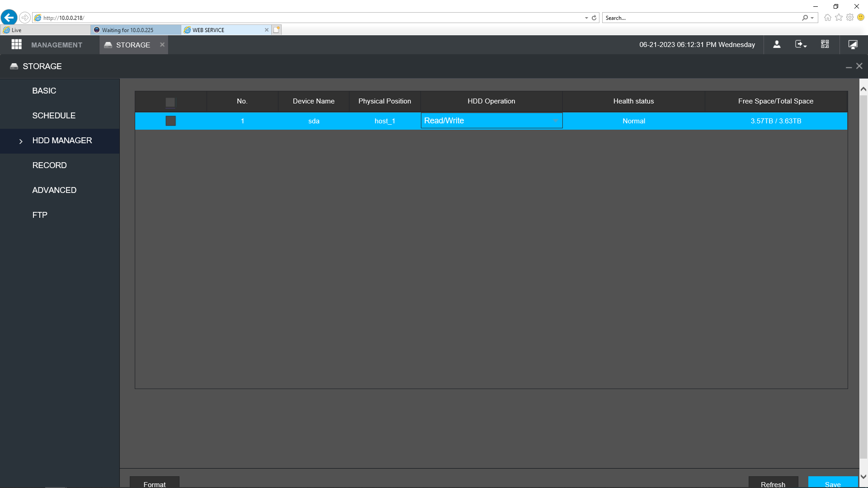The image size is (868, 488).
Task: Refresh the browser page
Action: (x=594, y=18)
